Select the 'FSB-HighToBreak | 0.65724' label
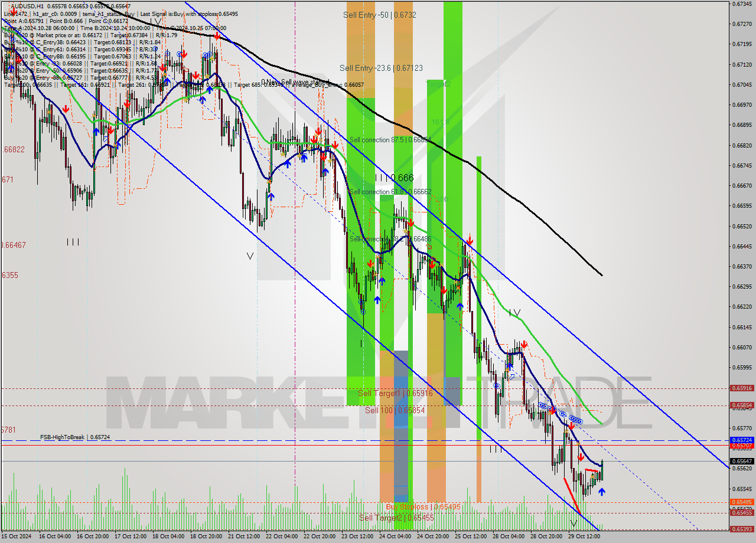The height and width of the screenshot is (543, 756). pos(75,437)
